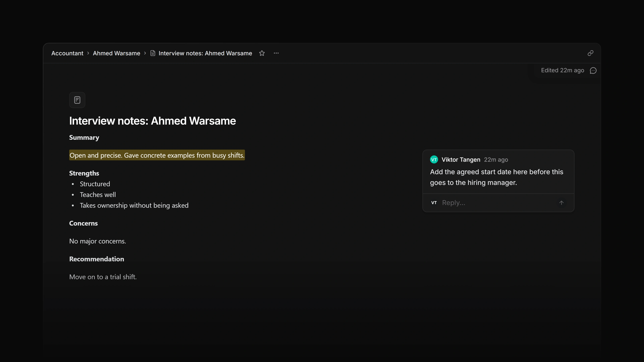Click the Recommendation section heading

click(x=96, y=259)
